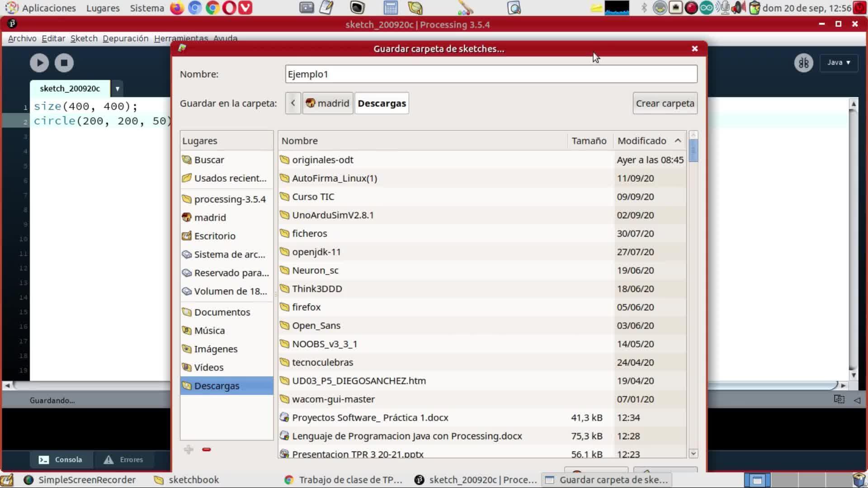Click the Run sketch play button

click(x=39, y=63)
